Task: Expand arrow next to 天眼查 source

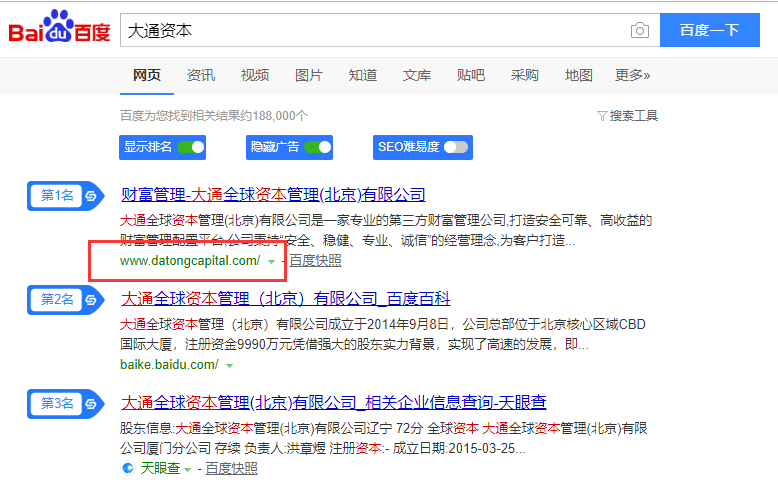Action: pos(187,469)
